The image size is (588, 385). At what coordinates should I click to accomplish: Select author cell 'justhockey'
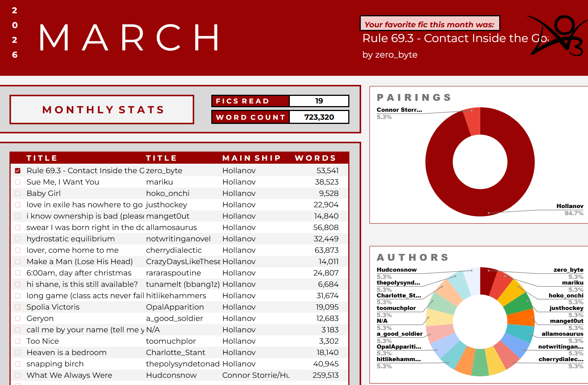click(167, 205)
